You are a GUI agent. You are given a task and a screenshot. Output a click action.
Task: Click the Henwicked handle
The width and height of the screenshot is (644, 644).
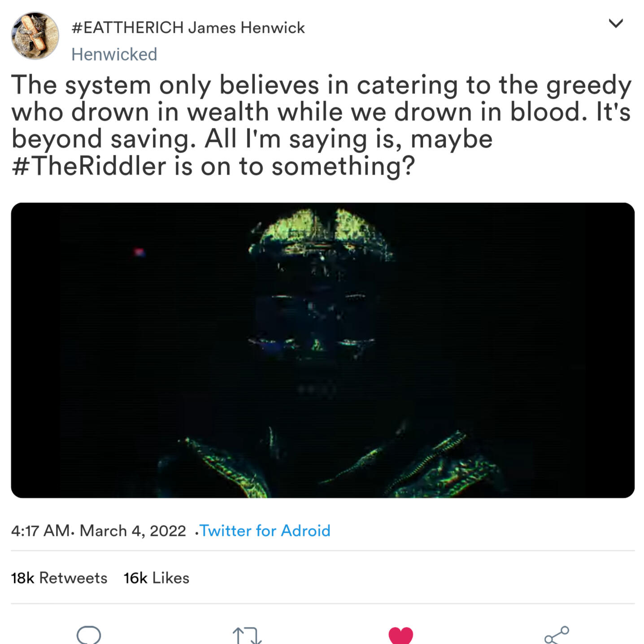114,55
